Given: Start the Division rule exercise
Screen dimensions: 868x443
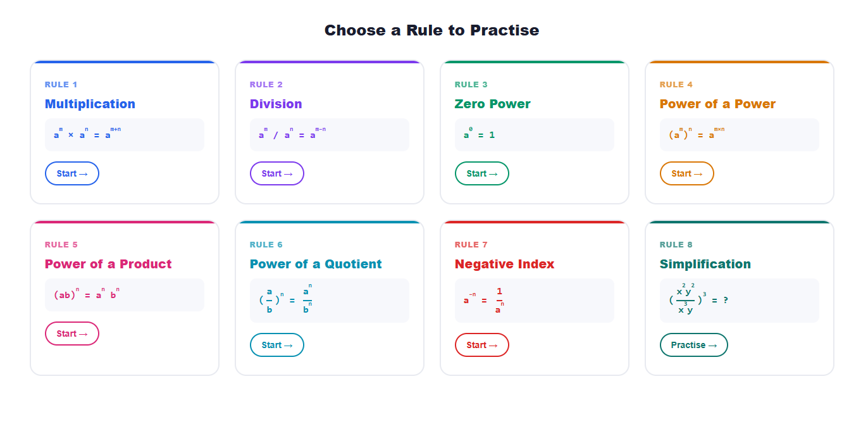Looking at the screenshot, I should (x=276, y=173).
